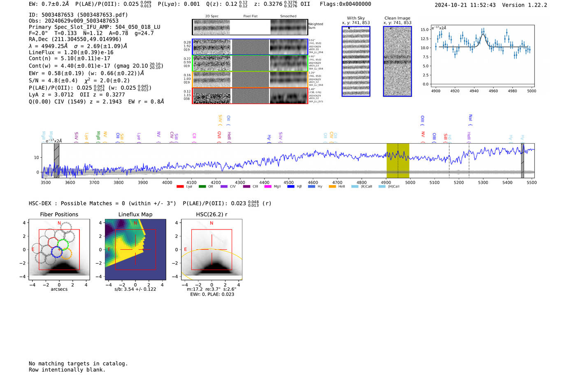Image resolution: width=576 pixels, height=392 pixels.
Task: Open the Clean Image thumbnail
Action: click(397, 61)
